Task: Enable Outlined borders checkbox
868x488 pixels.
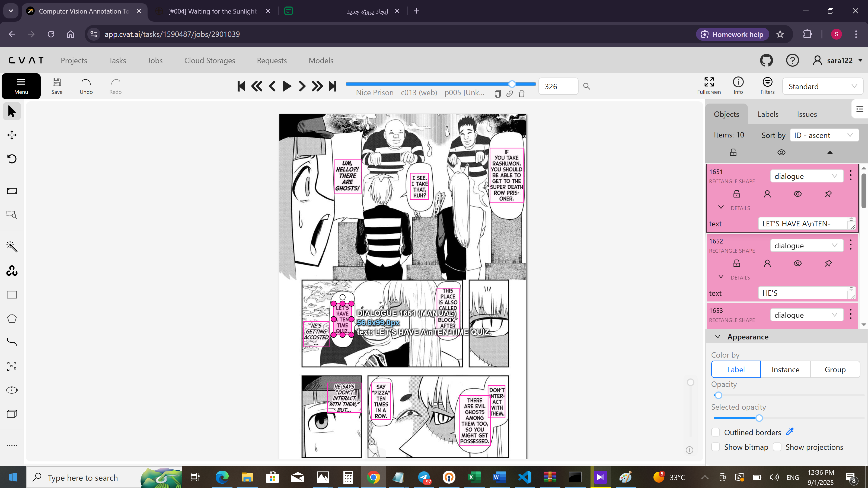Action: (715, 432)
